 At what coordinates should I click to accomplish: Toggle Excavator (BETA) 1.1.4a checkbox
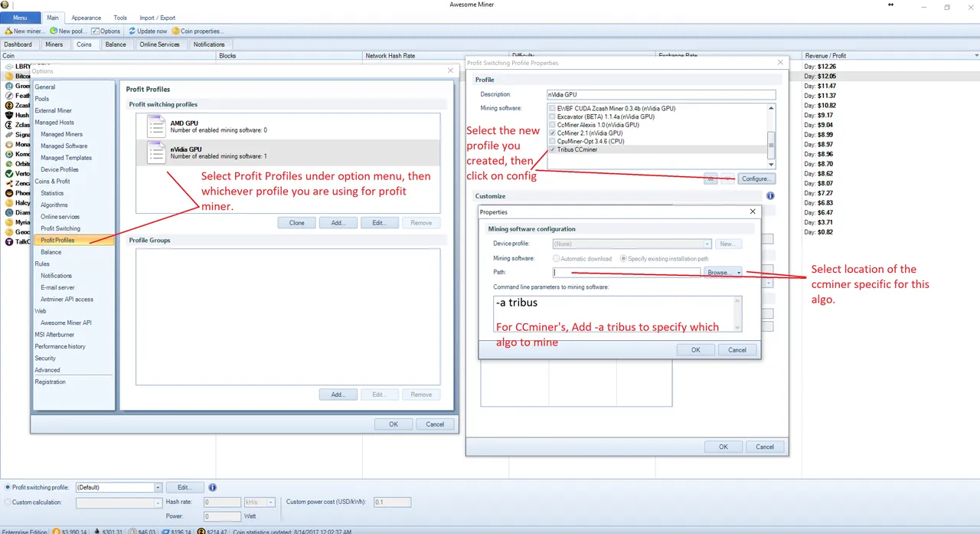click(553, 116)
